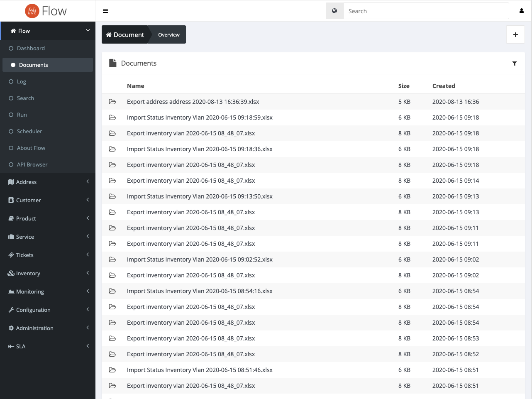The image size is (532, 399).
Task: Click the globe icon beside search
Action: pos(334,11)
